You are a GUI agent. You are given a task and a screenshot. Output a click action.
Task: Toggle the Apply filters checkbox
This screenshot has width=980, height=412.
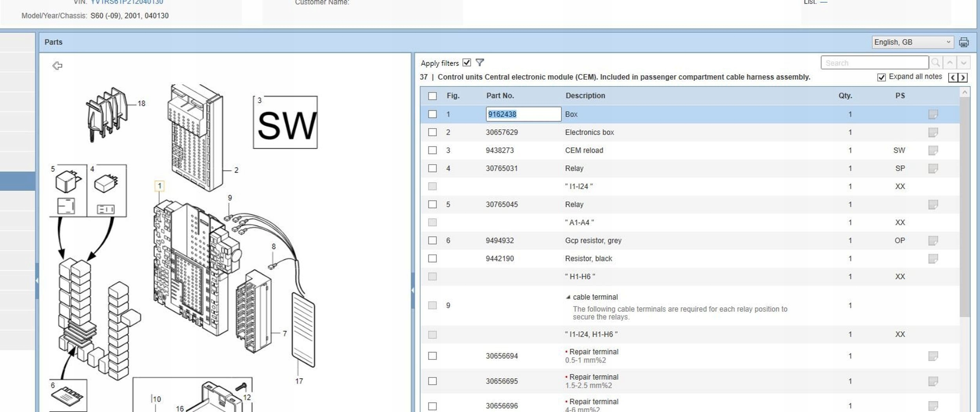point(466,63)
